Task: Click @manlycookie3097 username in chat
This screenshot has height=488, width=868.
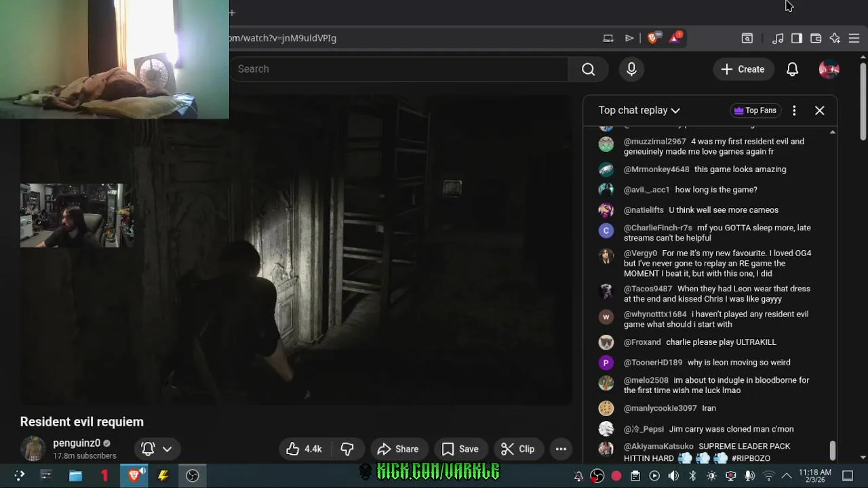Action: (660, 408)
